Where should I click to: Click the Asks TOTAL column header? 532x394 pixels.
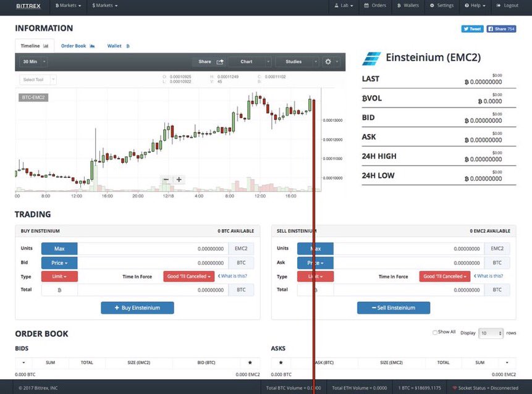pos(443,363)
